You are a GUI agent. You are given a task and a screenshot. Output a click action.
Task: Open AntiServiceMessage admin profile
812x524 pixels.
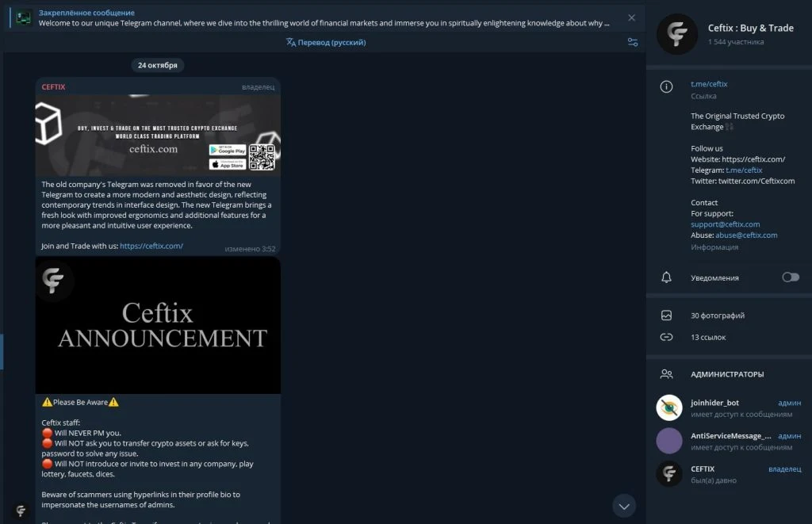pyautogui.click(x=729, y=441)
